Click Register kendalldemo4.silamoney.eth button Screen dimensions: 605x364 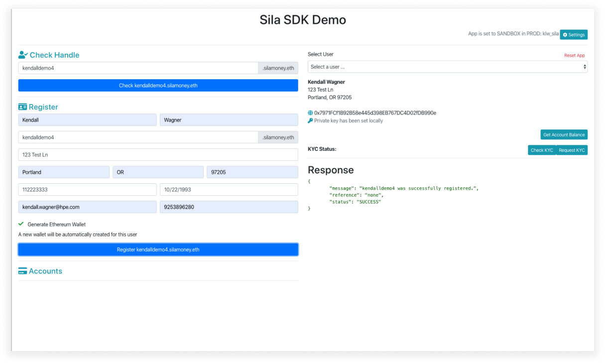158,249
